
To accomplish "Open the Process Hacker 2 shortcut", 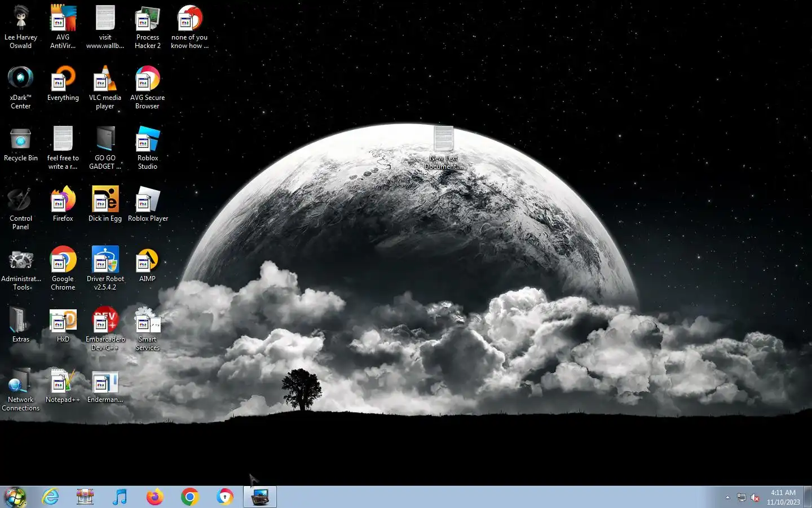I will tap(147, 27).
